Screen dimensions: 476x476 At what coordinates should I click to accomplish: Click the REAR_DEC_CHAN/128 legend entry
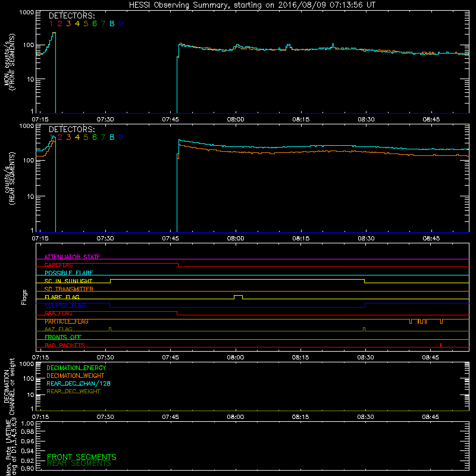[79, 384]
